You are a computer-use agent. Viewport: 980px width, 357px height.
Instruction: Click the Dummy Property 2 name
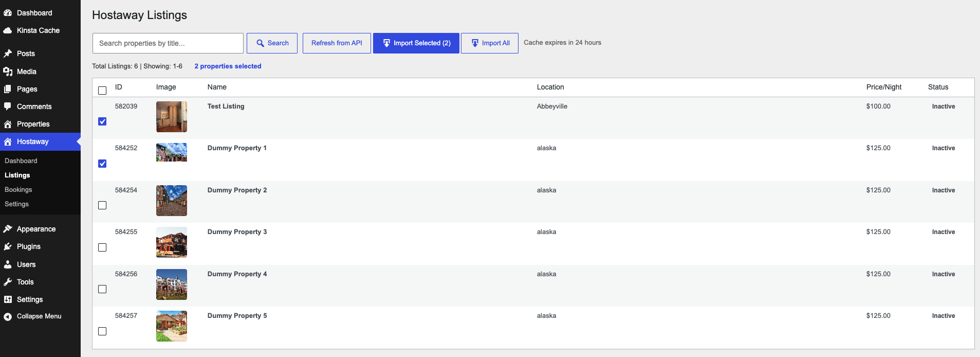pos(237,190)
